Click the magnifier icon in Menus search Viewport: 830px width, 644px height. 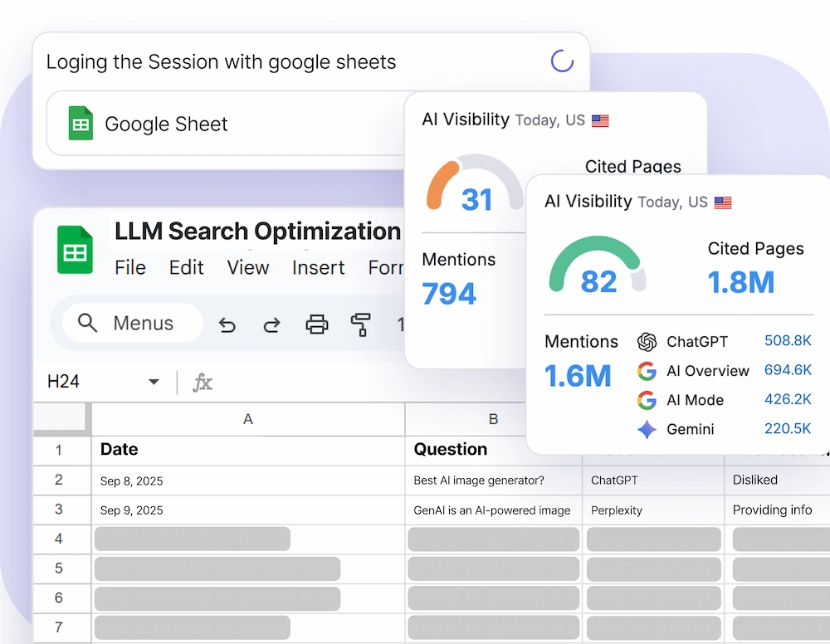point(87,322)
